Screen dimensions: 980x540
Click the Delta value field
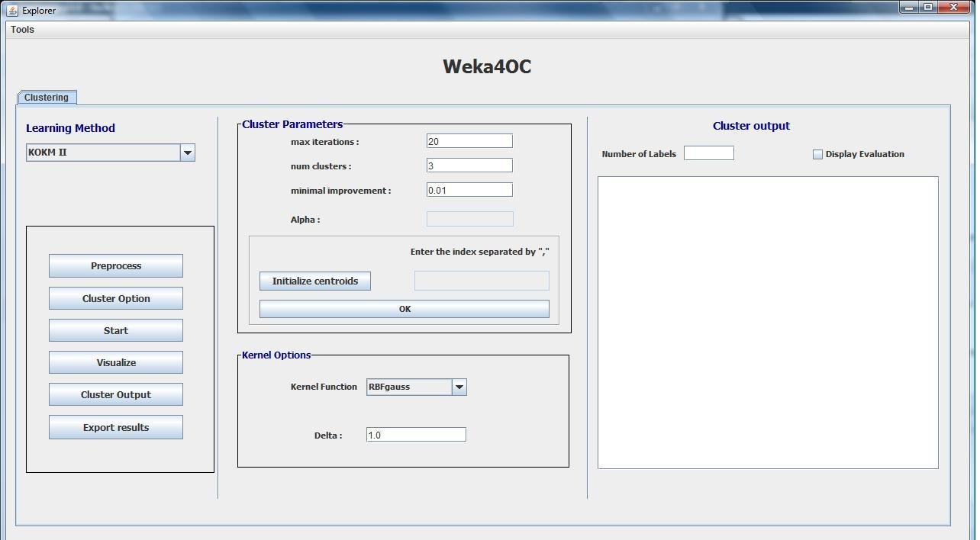(415, 434)
